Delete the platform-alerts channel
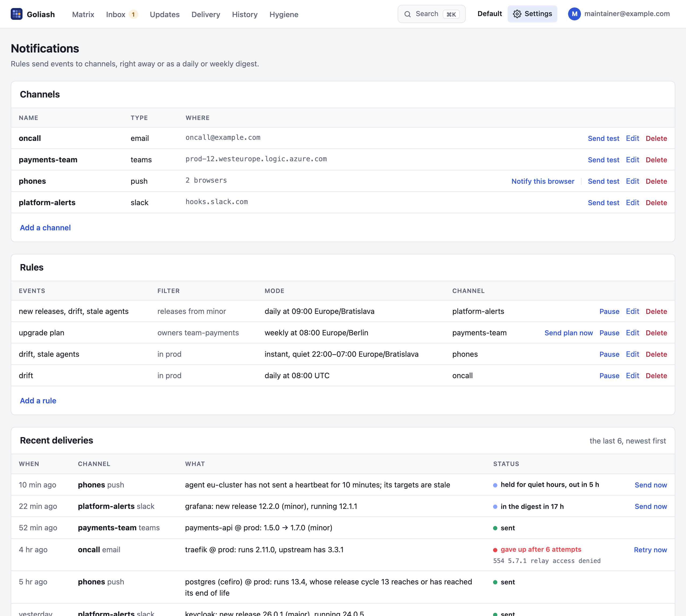This screenshot has width=686, height=616. 656,203
